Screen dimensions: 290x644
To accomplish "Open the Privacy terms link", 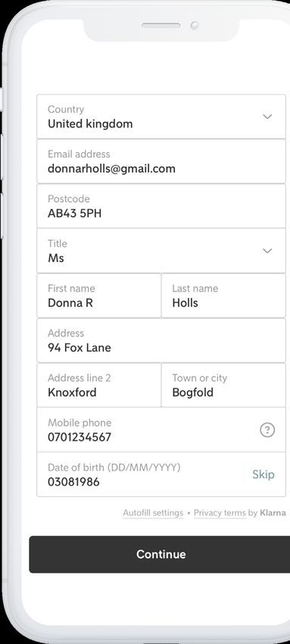I will [220, 513].
